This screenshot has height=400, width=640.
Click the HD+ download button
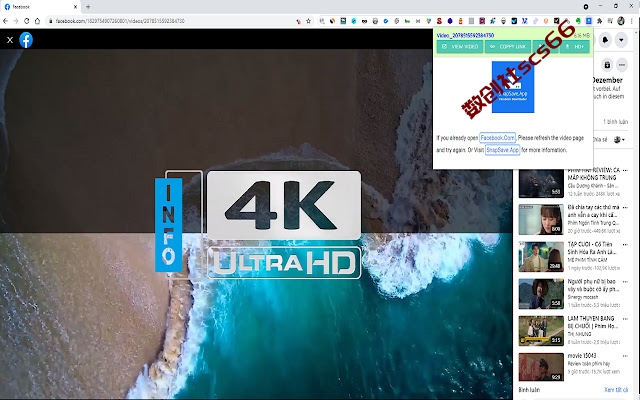575,47
